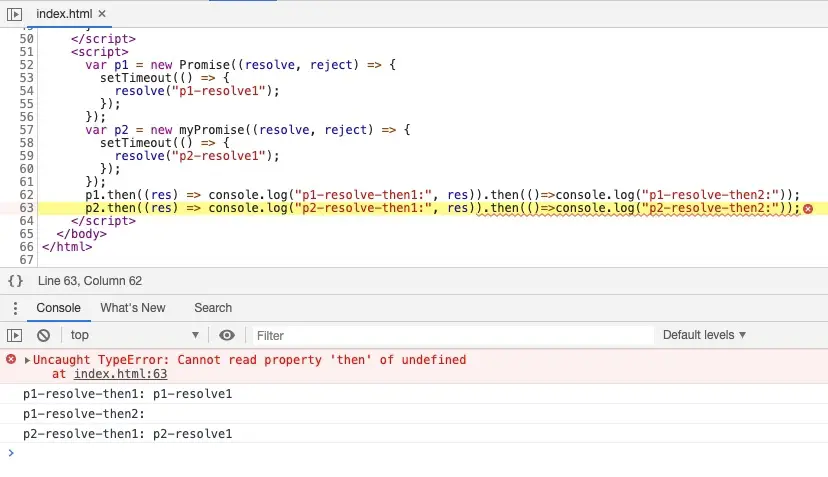Viewport: 828px width, 477px height.
Task: Click the 'Line 63, Column 62' status text
Action: 90,281
